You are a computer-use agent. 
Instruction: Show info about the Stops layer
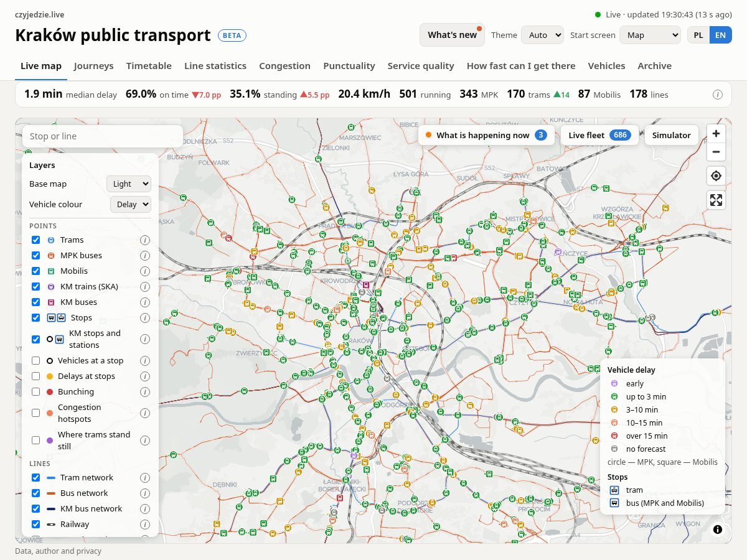pyautogui.click(x=145, y=318)
